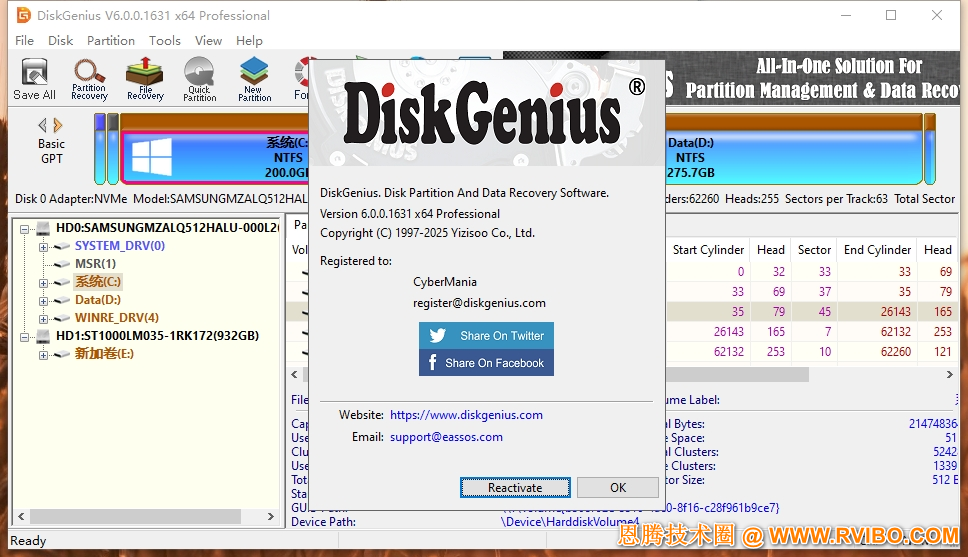Create a New Partition from the toolbar
The image size is (968, 557).
coord(254,78)
